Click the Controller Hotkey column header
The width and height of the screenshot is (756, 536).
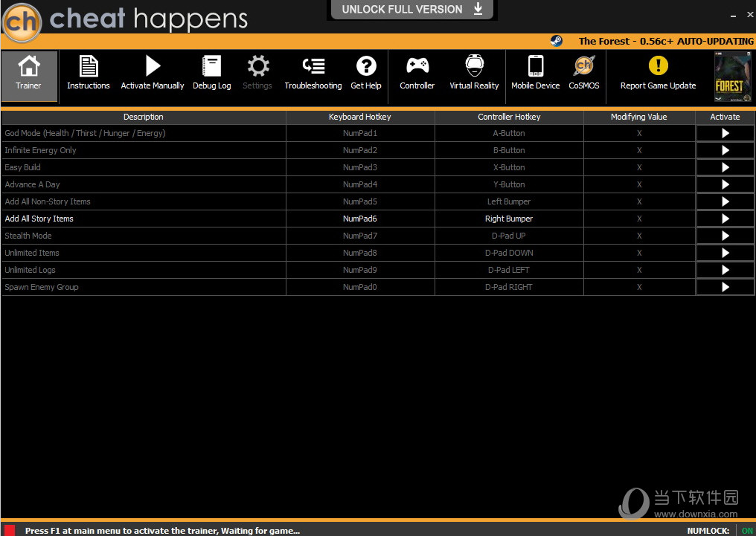509,117
